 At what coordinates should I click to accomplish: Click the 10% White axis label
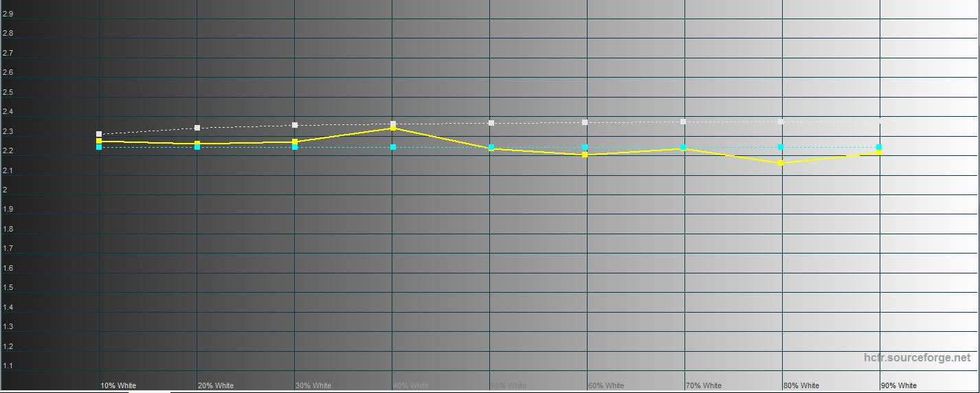[x=118, y=385]
